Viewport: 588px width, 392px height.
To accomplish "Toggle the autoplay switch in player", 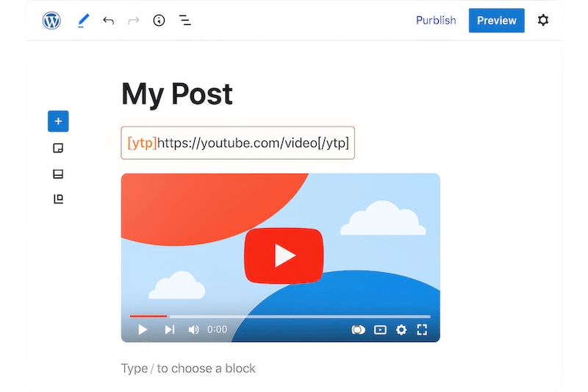I will pyautogui.click(x=358, y=329).
